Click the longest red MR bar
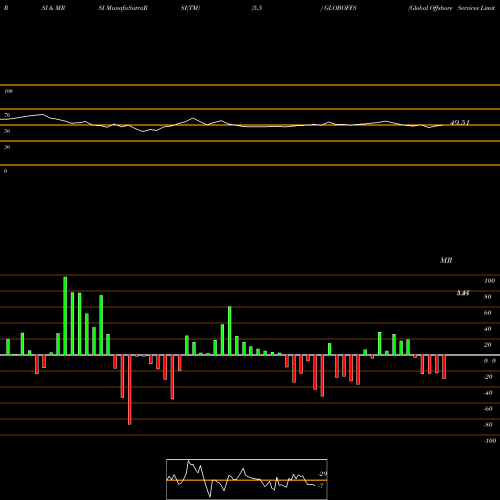The image size is (500, 500). pyautogui.click(x=130, y=390)
